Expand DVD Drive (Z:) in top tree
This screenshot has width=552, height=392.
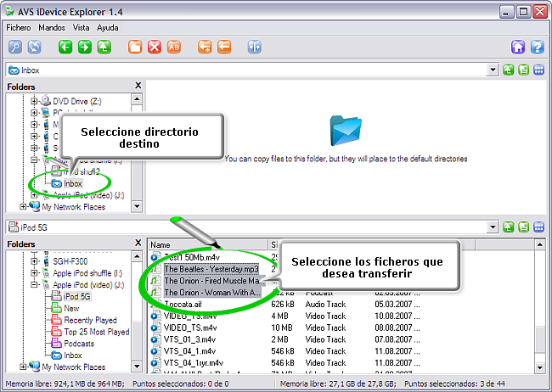tap(34, 101)
